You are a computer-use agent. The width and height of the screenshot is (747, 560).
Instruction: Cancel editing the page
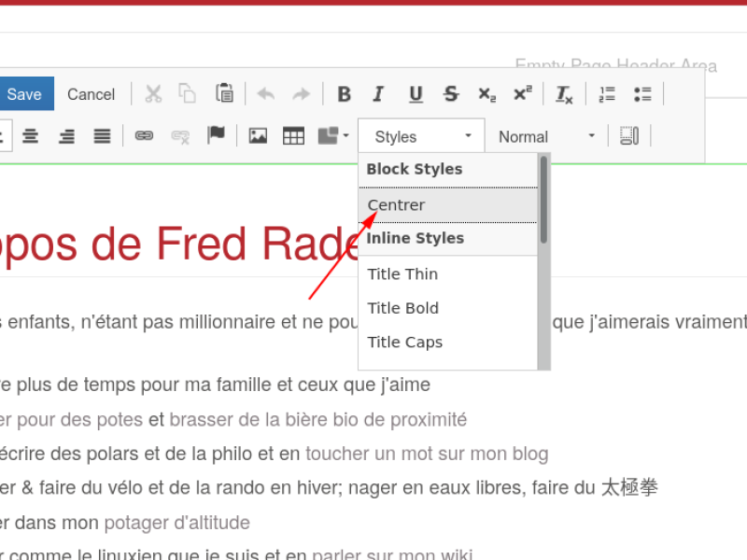point(91,94)
